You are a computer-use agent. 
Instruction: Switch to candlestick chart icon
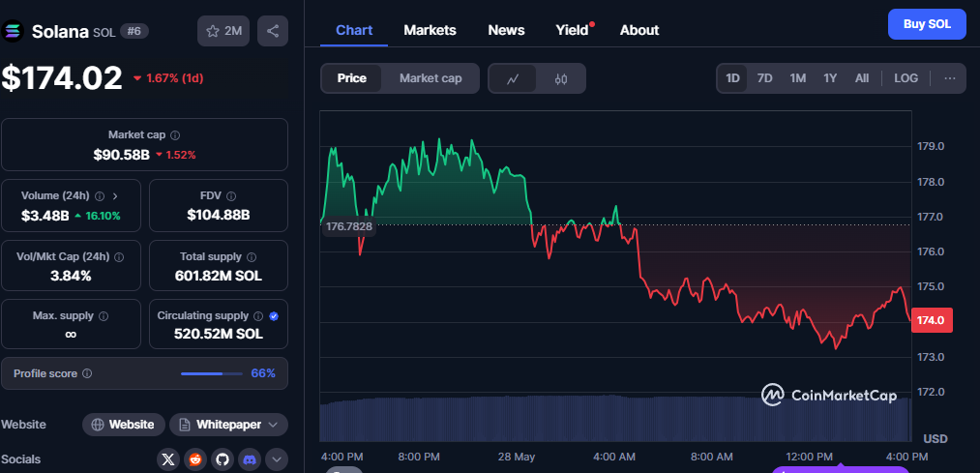coord(561,78)
